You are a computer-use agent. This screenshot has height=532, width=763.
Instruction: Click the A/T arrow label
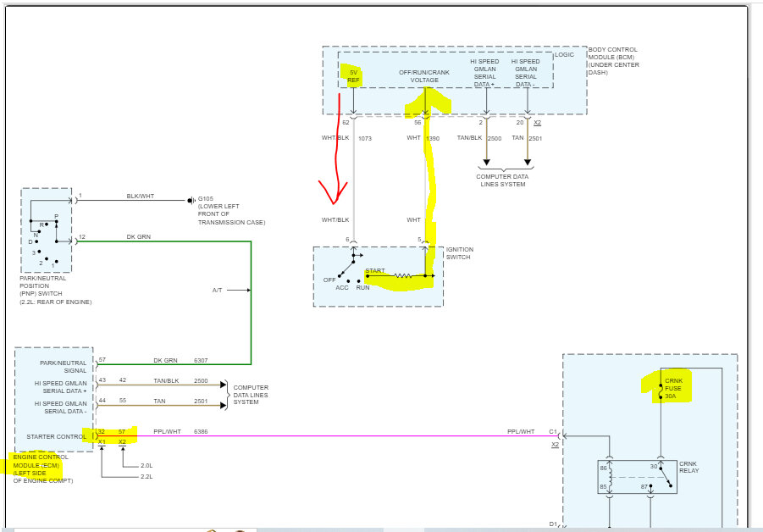217,290
